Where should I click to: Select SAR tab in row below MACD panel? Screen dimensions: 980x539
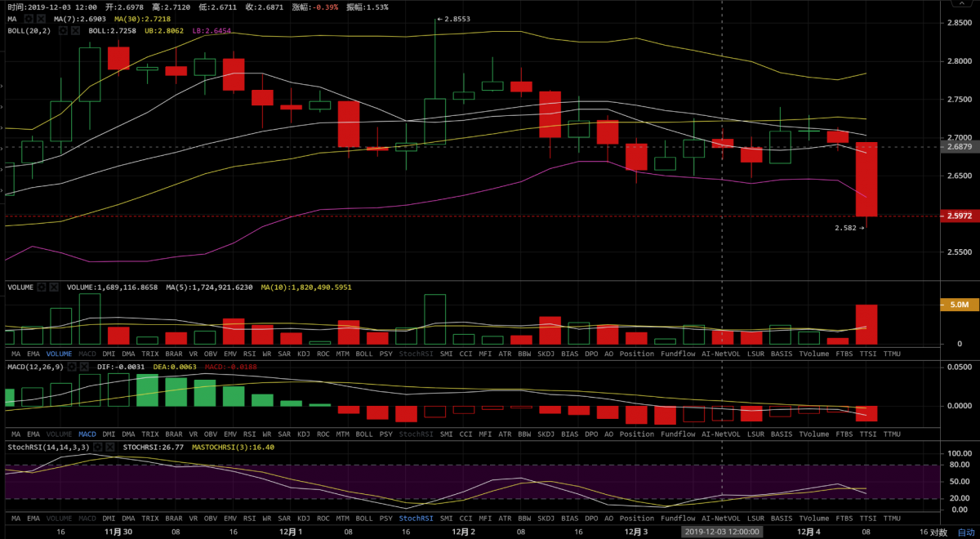[285, 434]
